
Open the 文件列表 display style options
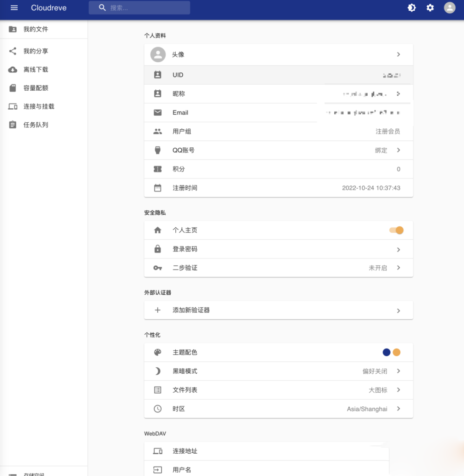(x=398, y=390)
